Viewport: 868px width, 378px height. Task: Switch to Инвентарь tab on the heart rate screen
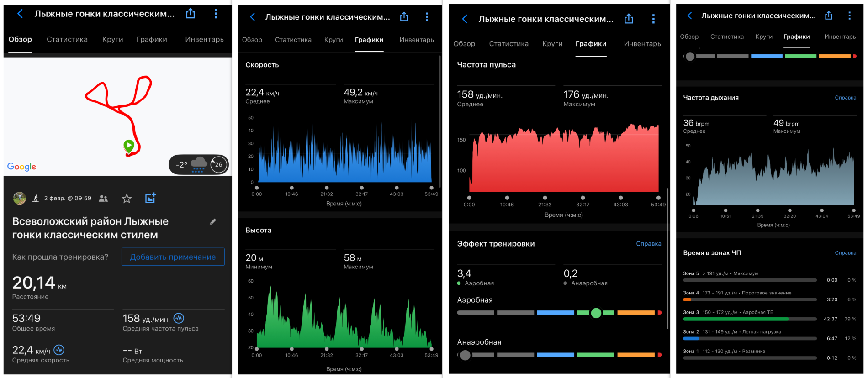click(x=642, y=43)
